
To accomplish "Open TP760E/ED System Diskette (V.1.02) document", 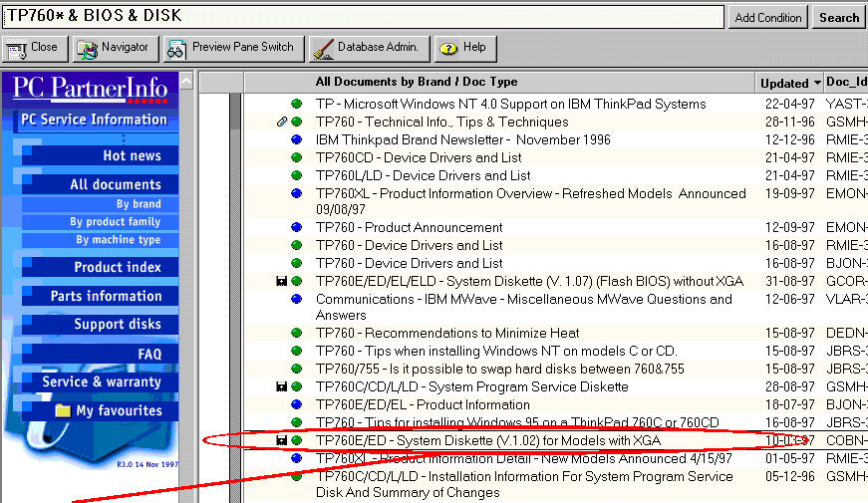I will click(487, 440).
